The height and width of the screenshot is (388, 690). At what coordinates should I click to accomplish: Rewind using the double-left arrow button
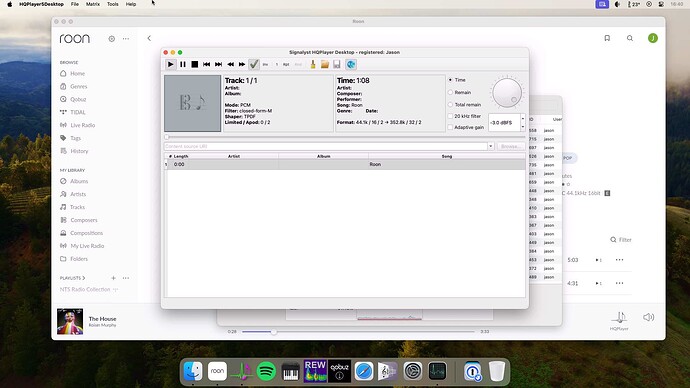230,64
